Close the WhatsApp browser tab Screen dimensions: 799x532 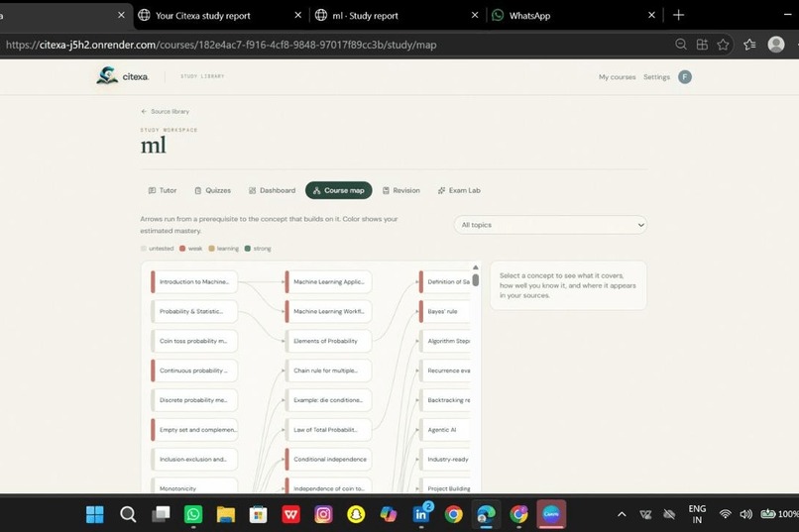651,15
